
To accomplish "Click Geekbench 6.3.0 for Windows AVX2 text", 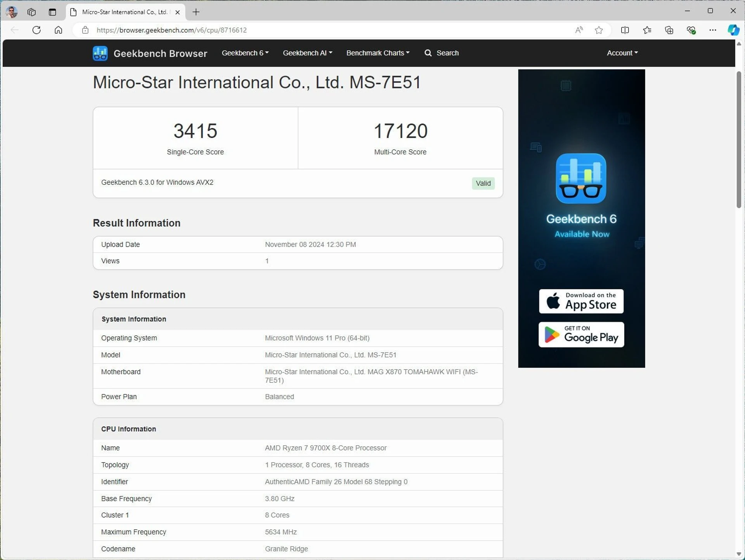I will click(157, 182).
